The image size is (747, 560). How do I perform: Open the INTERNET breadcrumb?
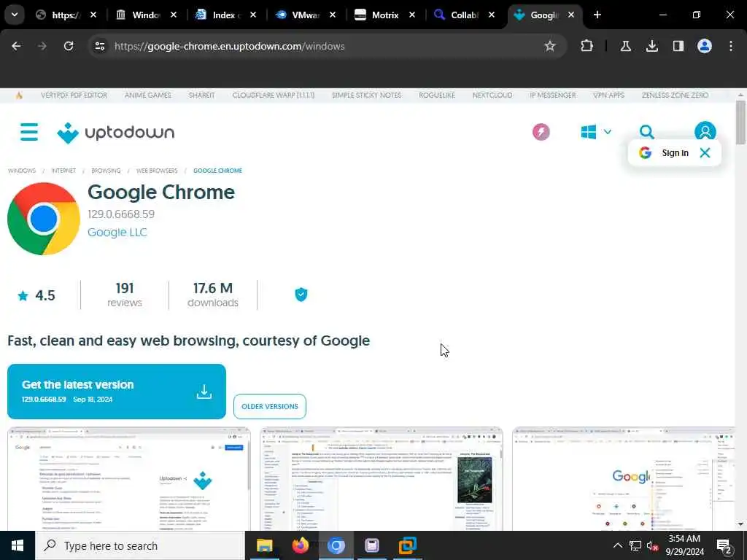63,171
